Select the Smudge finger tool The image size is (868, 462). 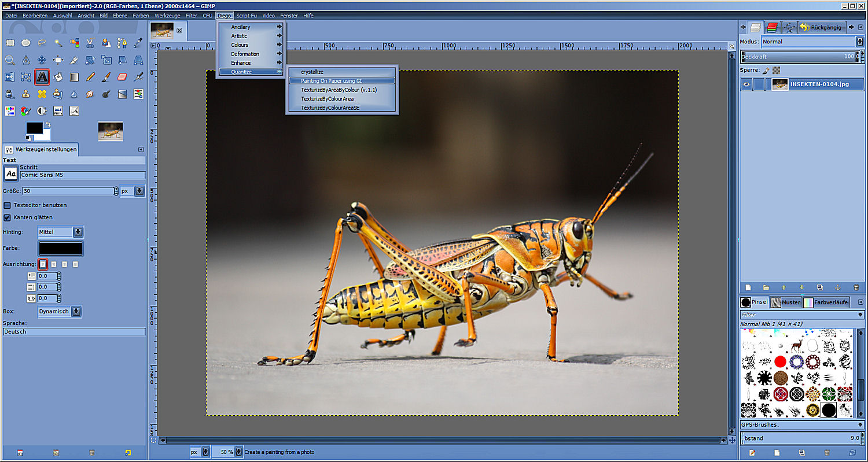coord(90,94)
